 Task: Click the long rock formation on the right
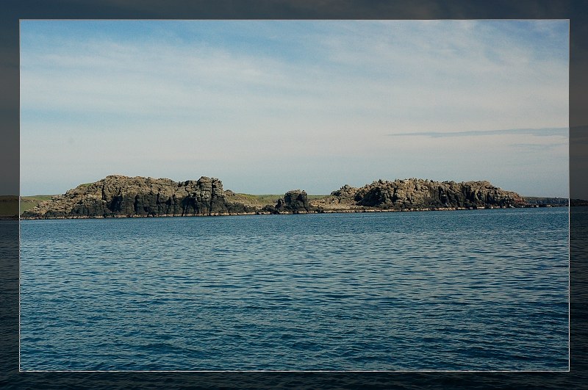[x=426, y=194]
